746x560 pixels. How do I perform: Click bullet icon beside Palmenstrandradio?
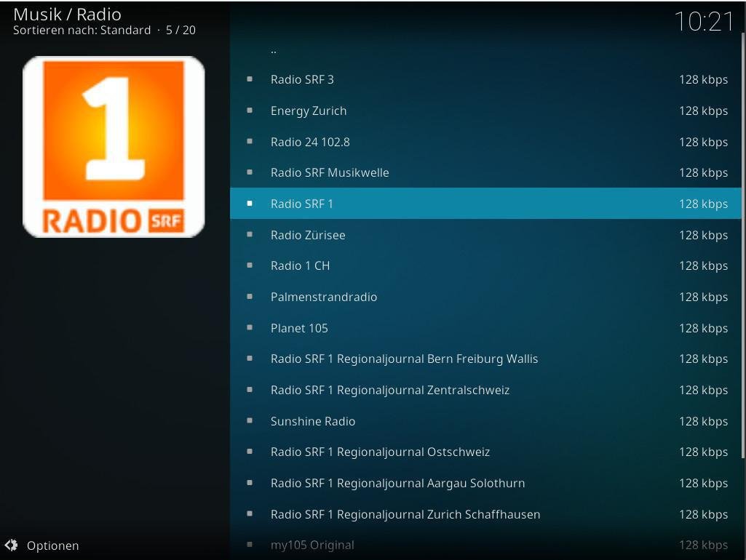pos(250,297)
